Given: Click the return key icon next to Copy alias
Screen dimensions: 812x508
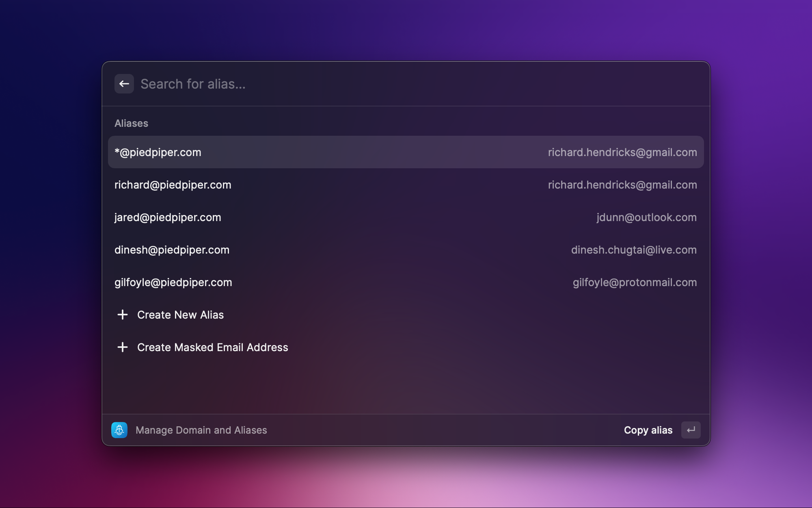Looking at the screenshot, I should pyautogui.click(x=691, y=430).
